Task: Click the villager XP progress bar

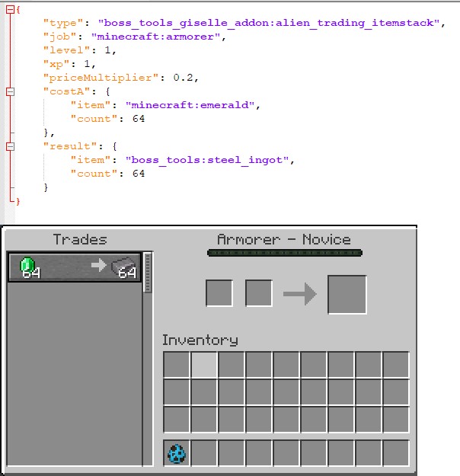Action: pos(284,253)
